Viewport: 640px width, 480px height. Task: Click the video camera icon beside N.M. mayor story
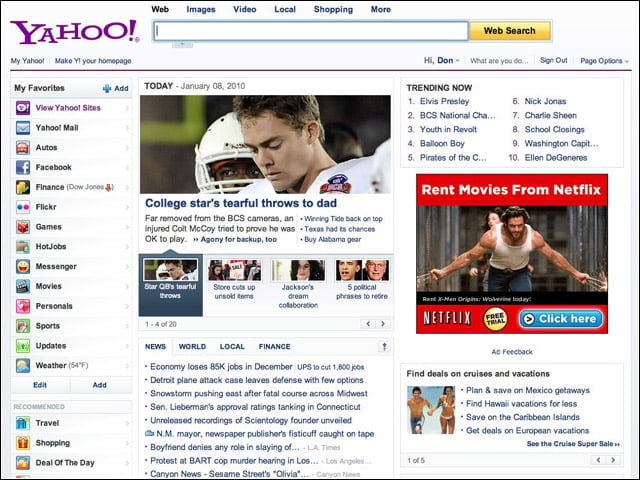(x=149, y=433)
